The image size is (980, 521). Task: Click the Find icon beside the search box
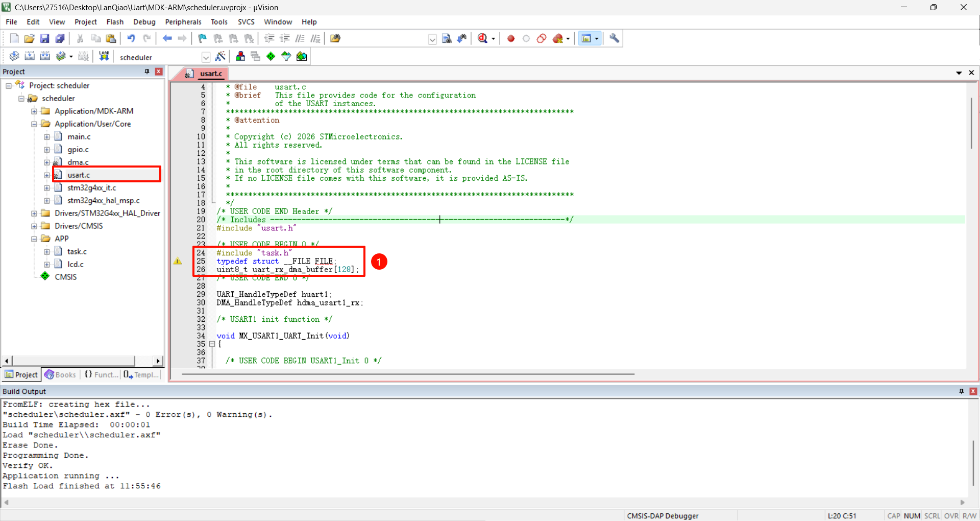pyautogui.click(x=447, y=38)
